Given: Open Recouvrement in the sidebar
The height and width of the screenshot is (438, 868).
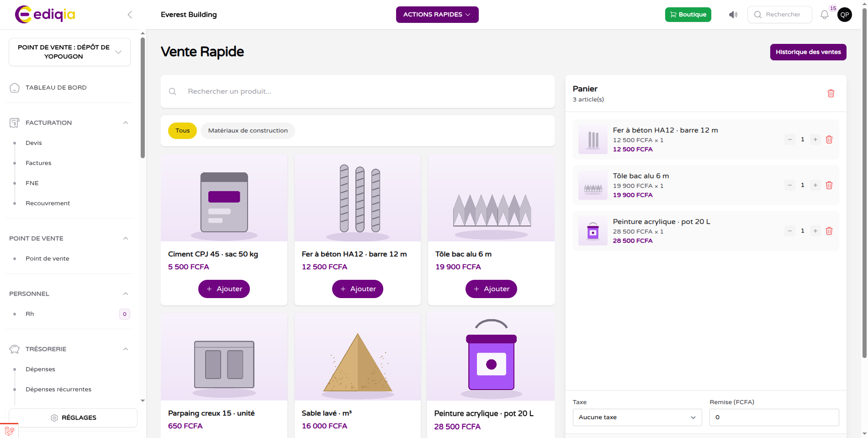Looking at the screenshot, I should click(48, 203).
